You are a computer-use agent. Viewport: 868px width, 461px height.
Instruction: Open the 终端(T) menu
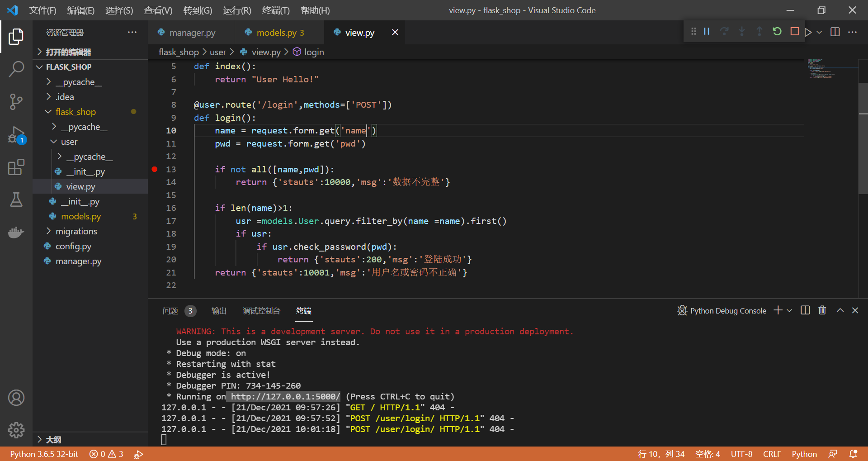click(276, 10)
